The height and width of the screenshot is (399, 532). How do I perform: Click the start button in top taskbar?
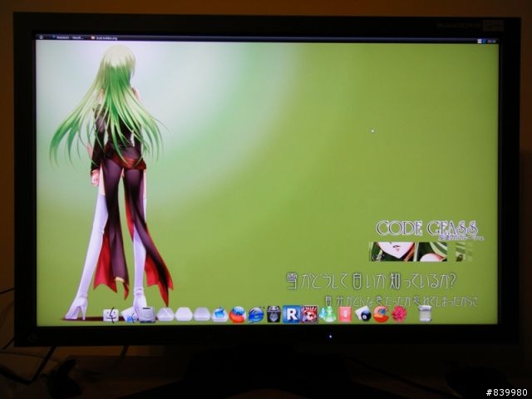click(41, 37)
